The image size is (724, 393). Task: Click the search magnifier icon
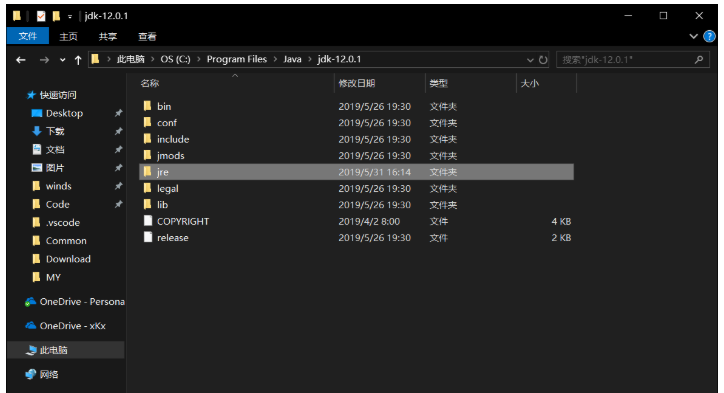[x=699, y=60]
